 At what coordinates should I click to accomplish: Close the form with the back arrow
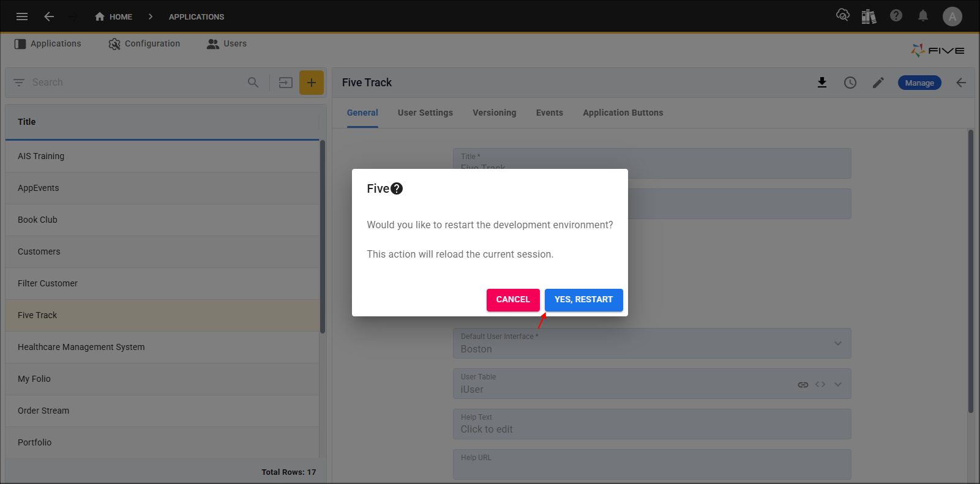click(961, 83)
